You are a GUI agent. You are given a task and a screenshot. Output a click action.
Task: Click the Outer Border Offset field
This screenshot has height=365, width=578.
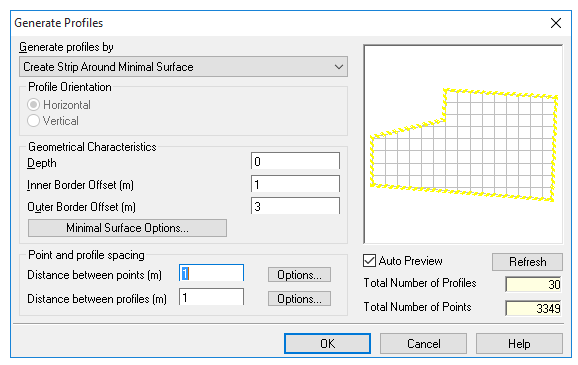295,206
